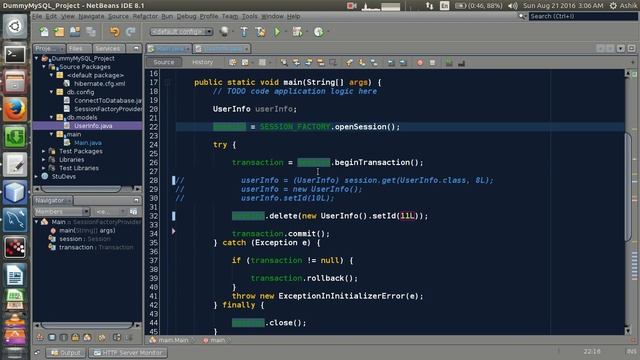Viewport: 640px width, 360px height.
Task: Click the Shift Line Right icon
Action: click(403, 62)
